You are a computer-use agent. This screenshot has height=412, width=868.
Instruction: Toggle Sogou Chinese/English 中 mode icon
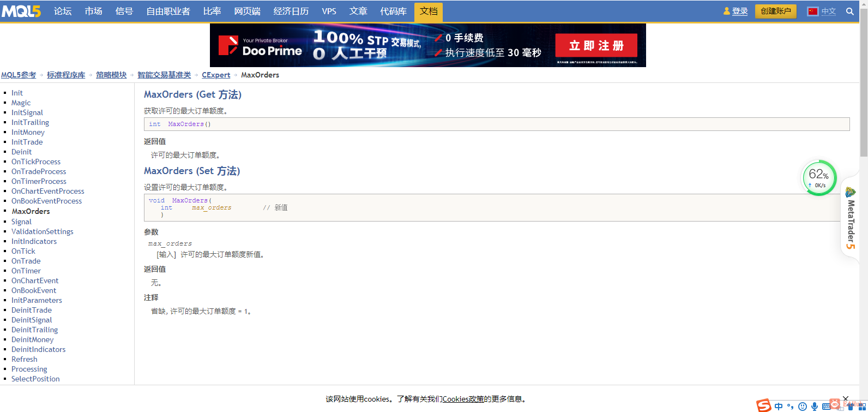779,407
